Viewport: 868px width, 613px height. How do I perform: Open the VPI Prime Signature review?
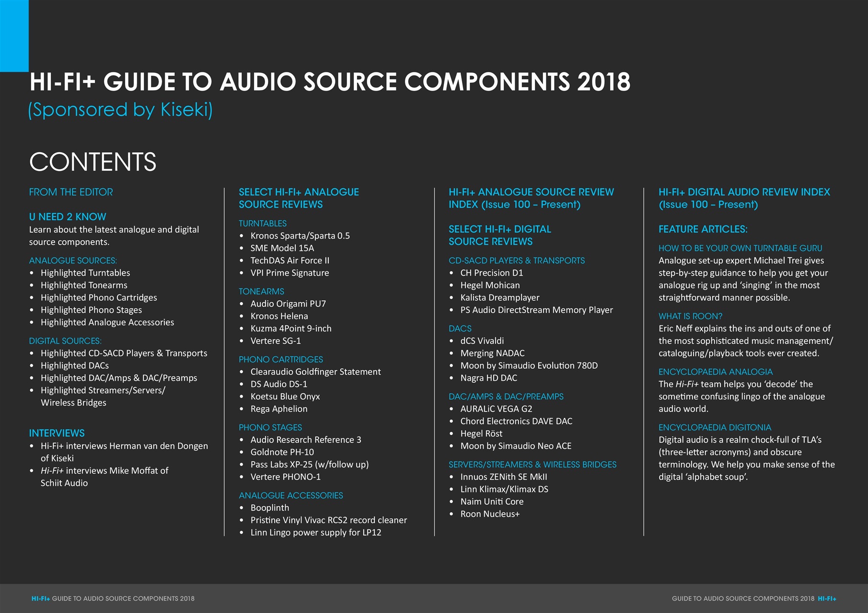[x=289, y=273]
